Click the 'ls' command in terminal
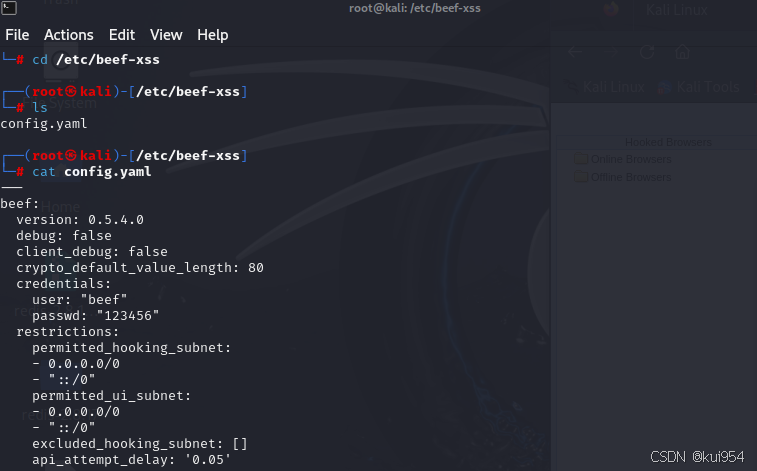Screen dimensions: 757x471 [40, 107]
